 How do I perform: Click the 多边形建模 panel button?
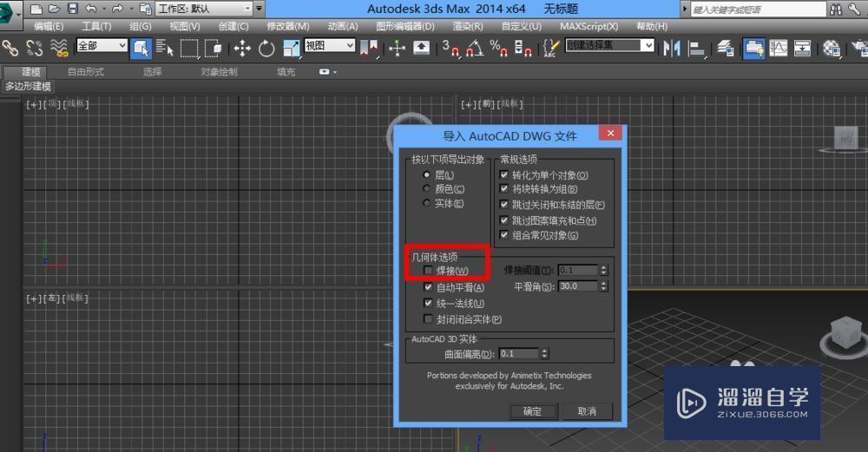[29, 86]
